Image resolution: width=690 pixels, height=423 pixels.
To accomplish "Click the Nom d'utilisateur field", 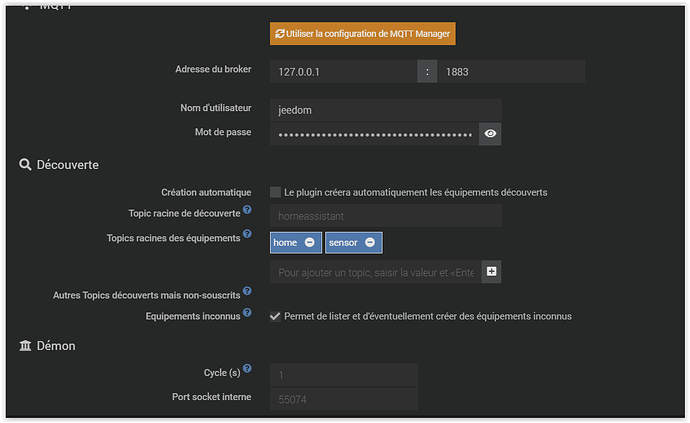I will (385, 109).
